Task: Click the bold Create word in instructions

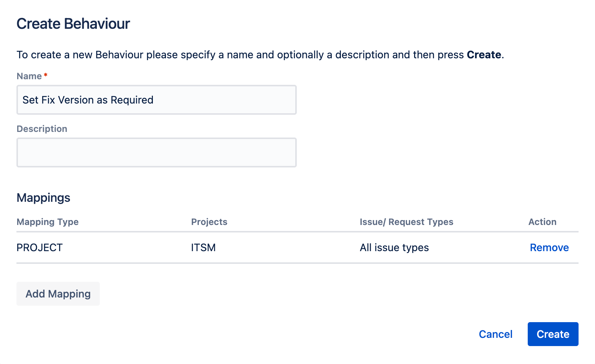Action: (484, 55)
